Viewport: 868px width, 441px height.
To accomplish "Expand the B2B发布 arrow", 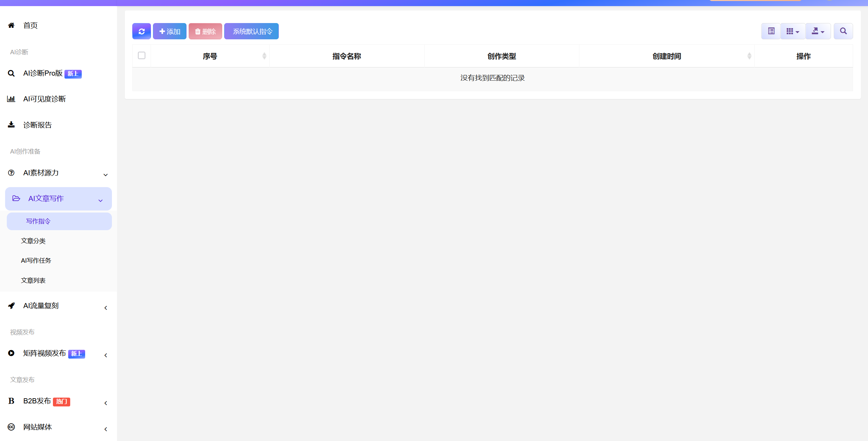I will [106, 403].
